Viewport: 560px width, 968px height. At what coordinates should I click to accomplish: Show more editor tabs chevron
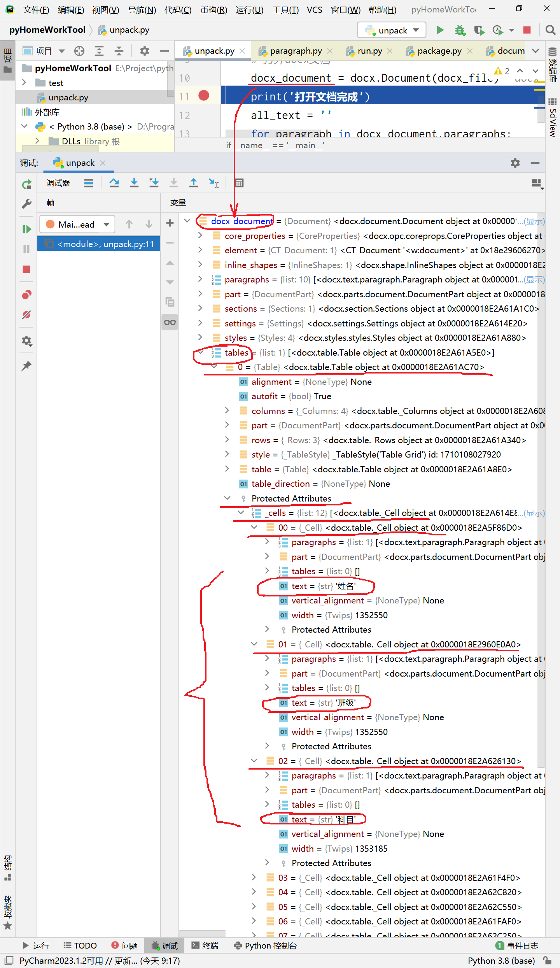[x=535, y=51]
